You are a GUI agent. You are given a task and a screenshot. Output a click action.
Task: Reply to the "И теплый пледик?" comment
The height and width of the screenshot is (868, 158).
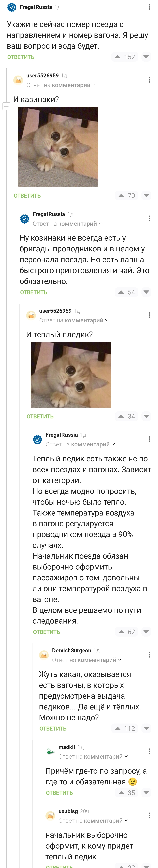coord(40,417)
